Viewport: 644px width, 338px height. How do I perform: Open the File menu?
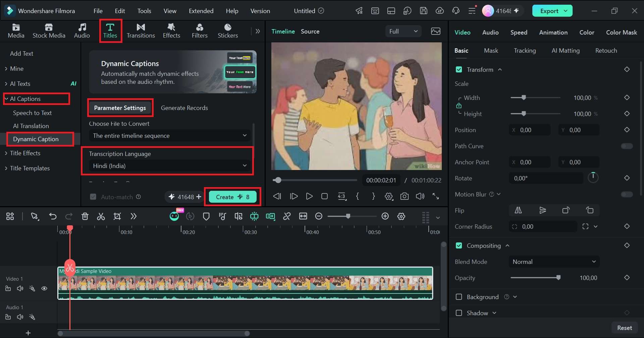point(98,11)
